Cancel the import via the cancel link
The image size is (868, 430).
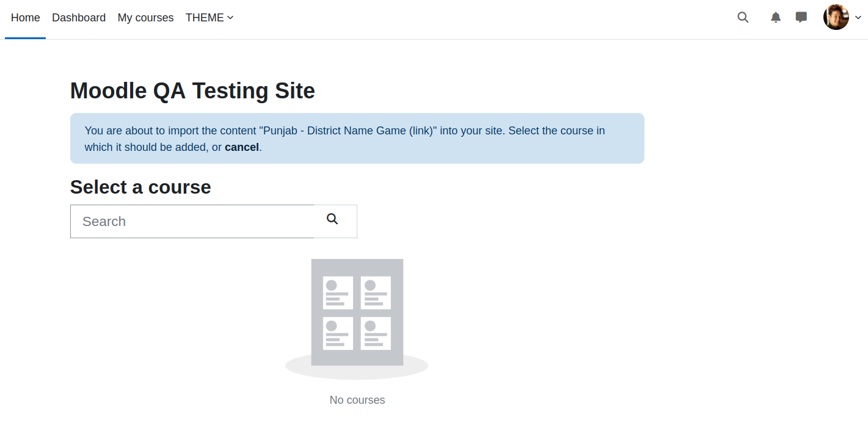click(x=242, y=147)
